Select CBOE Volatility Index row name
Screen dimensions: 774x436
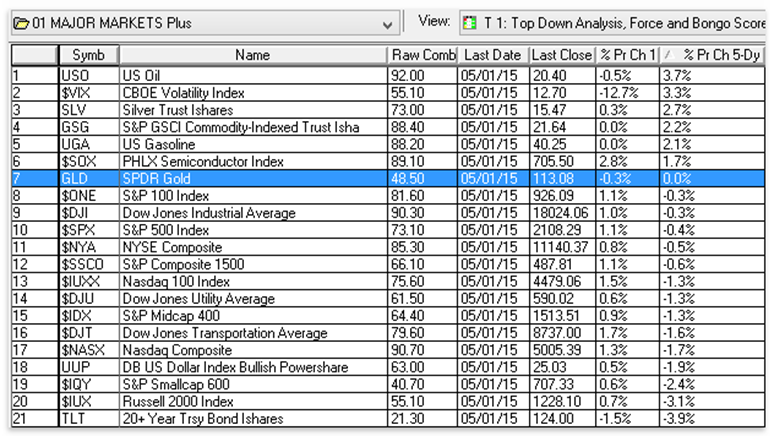pyautogui.click(x=253, y=93)
